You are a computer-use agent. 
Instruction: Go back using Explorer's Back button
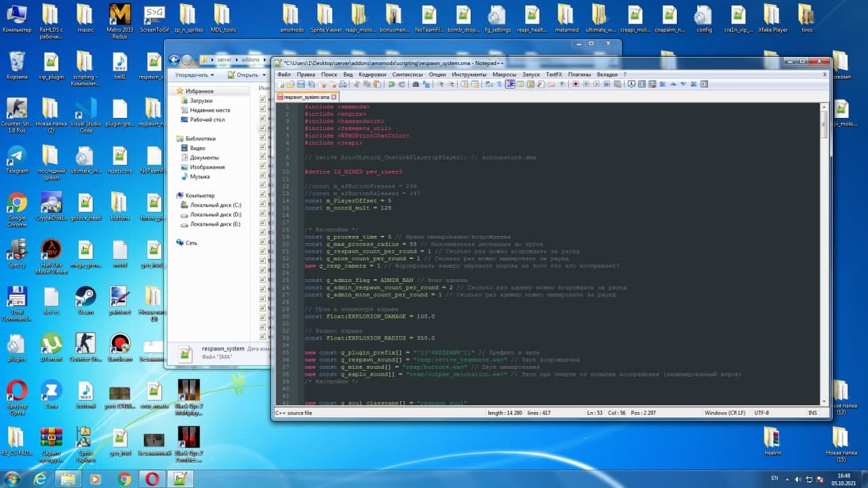click(174, 60)
